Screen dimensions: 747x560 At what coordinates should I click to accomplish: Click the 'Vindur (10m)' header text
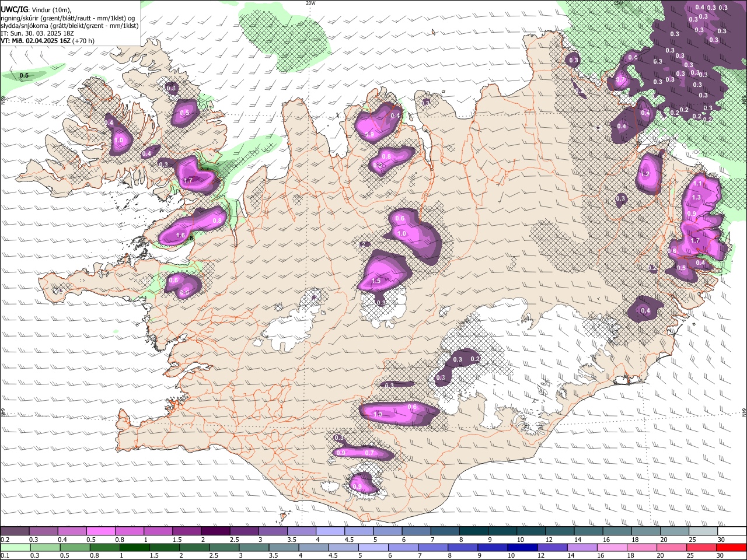(50, 9)
